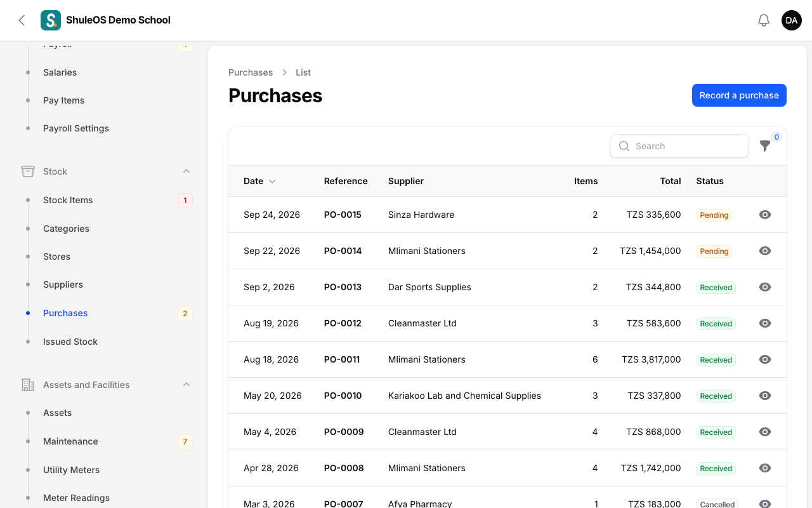View purchase PO-0015 with eye icon
812x508 pixels.
(765, 215)
